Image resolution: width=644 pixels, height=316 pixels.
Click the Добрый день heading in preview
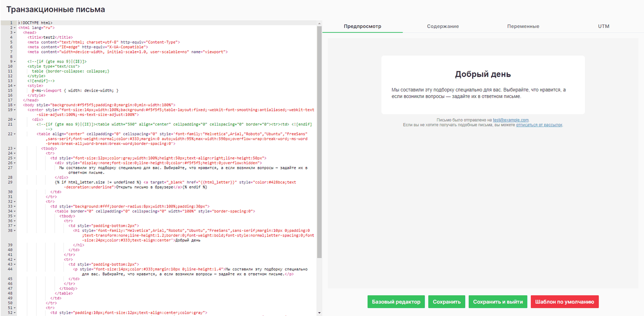(x=483, y=75)
